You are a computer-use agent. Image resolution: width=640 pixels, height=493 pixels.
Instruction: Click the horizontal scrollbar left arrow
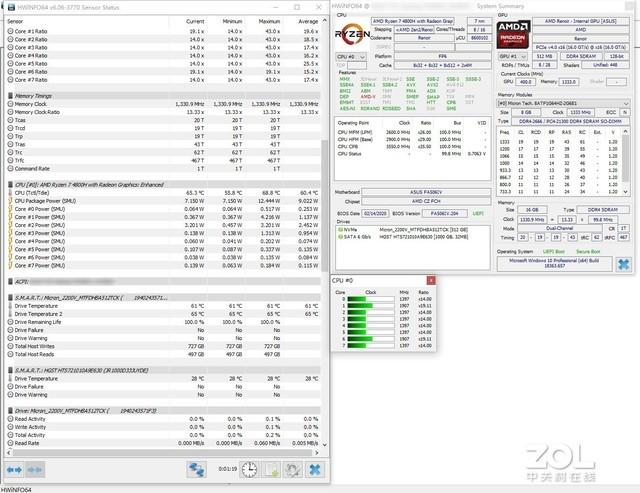(x=9, y=453)
